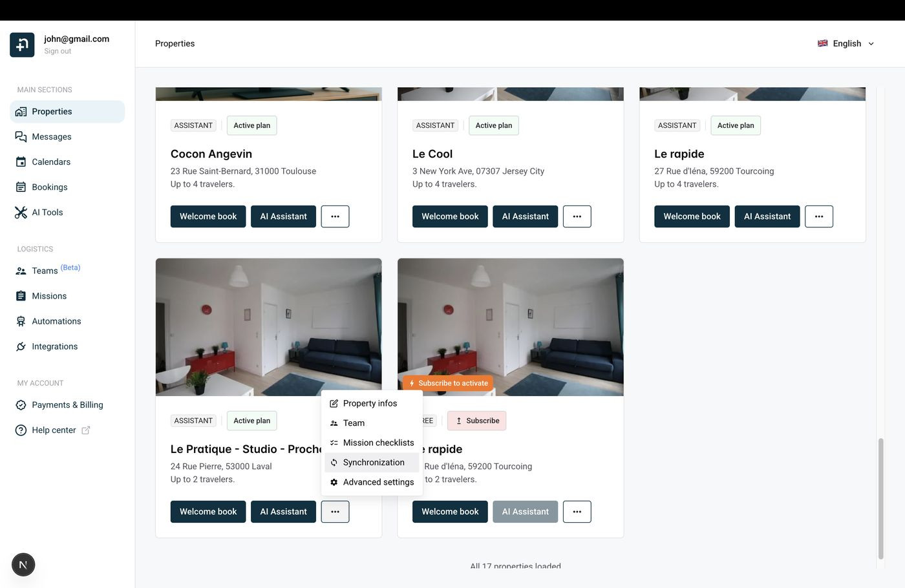905x588 pixels.
Task: Select Synchronization from the context menu
Action: tap(373, 462)
